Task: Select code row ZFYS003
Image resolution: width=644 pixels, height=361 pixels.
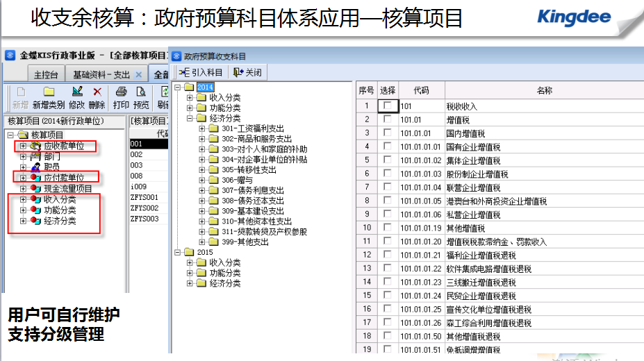Action: pos(149,219)
